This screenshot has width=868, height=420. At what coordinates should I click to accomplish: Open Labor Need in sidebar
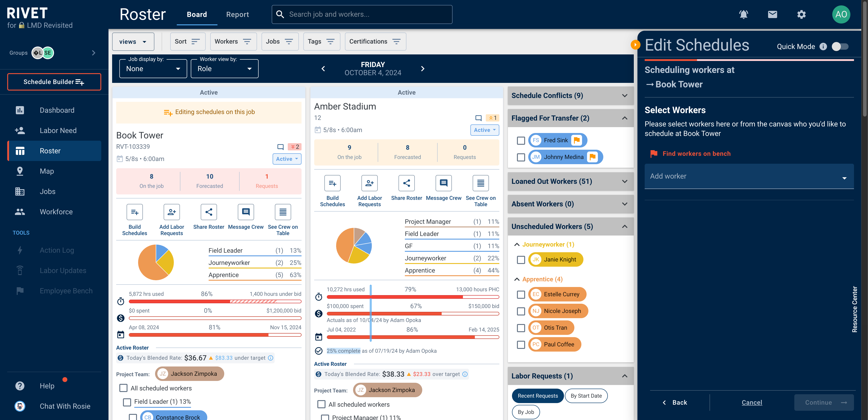point(54,131)
